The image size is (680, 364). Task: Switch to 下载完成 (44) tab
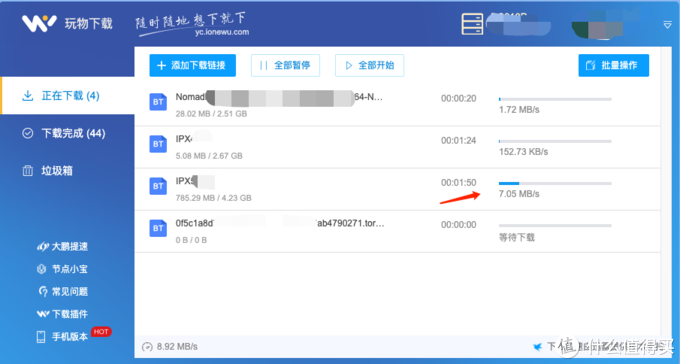click(67, 133)
